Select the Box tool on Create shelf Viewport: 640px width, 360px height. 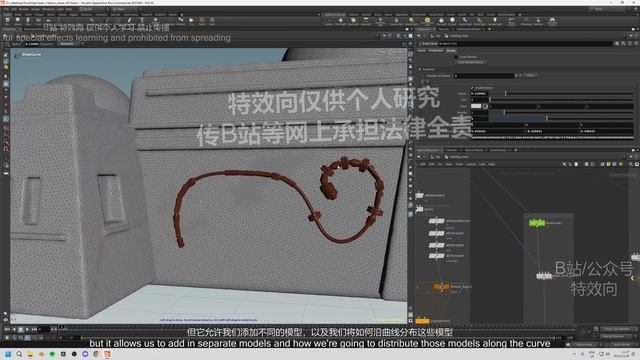pos(7,20)
